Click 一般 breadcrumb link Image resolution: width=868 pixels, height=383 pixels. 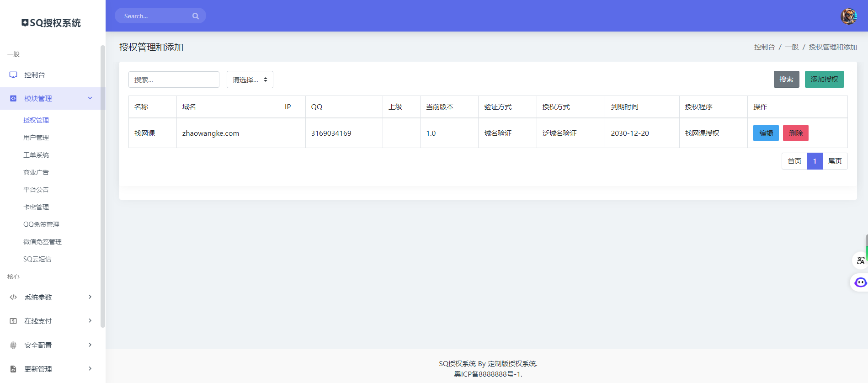[792, 47]
